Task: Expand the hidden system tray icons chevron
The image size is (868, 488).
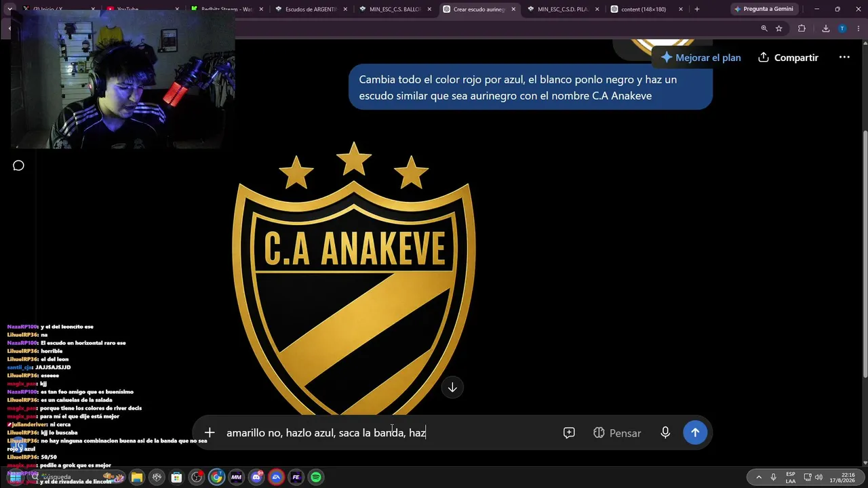Action: click(758, 477)
